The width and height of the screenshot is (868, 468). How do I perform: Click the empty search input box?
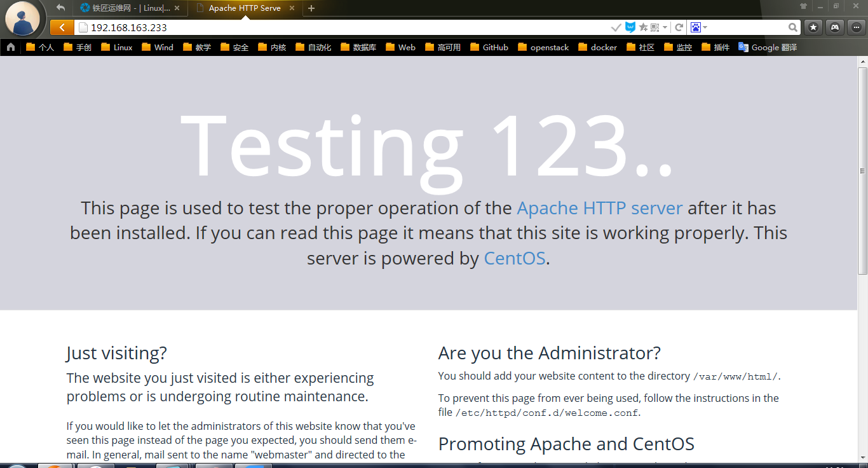point(748,27)
